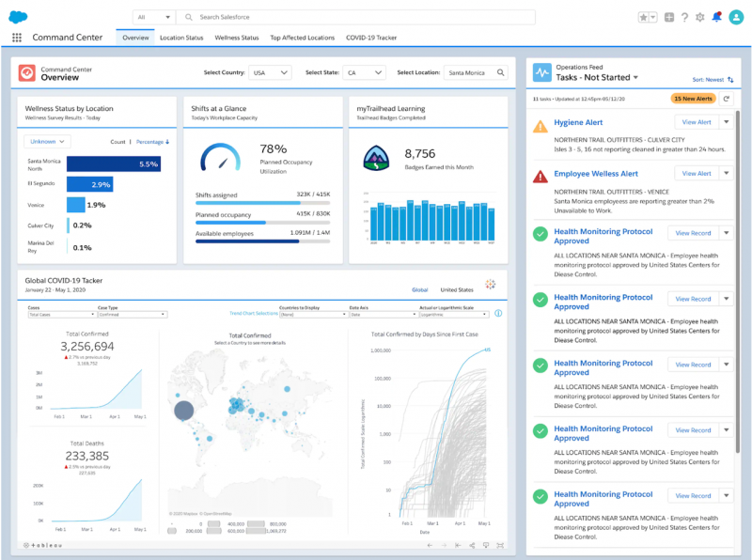Image resolution: width=752 pixels, height=560 pixels.
Task: Open the Wellness Status tab
Action: click(x=236, y=38)
